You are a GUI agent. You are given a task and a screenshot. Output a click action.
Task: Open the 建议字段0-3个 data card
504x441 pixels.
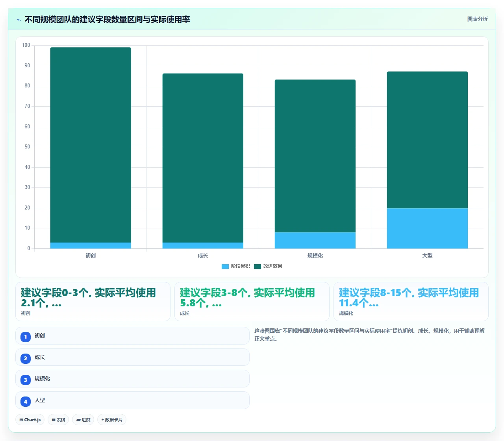pos(93,302)
